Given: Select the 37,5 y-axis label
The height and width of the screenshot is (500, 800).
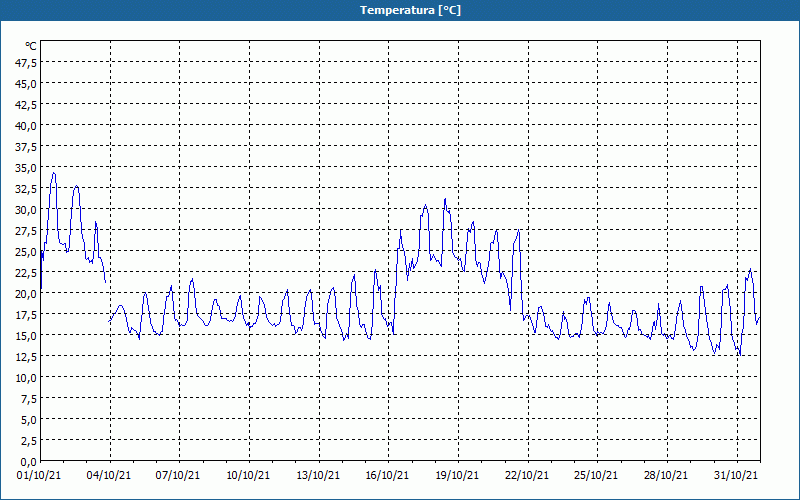Looking at the screenshot, I should [x=27, y=147].
